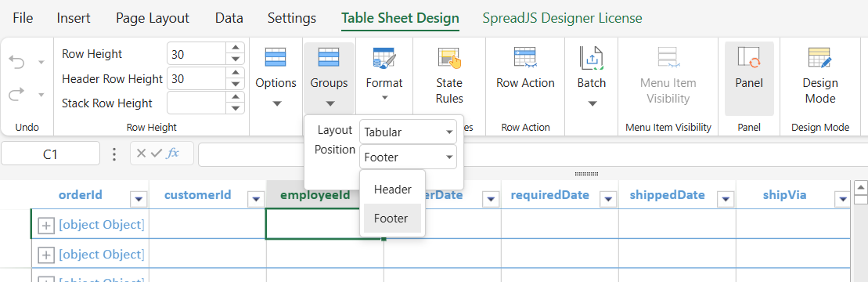The width and height of the screenshot is (868, 282).
Task: Decrease Stack Row Height down stepper
Action: [x=236, y=108]
